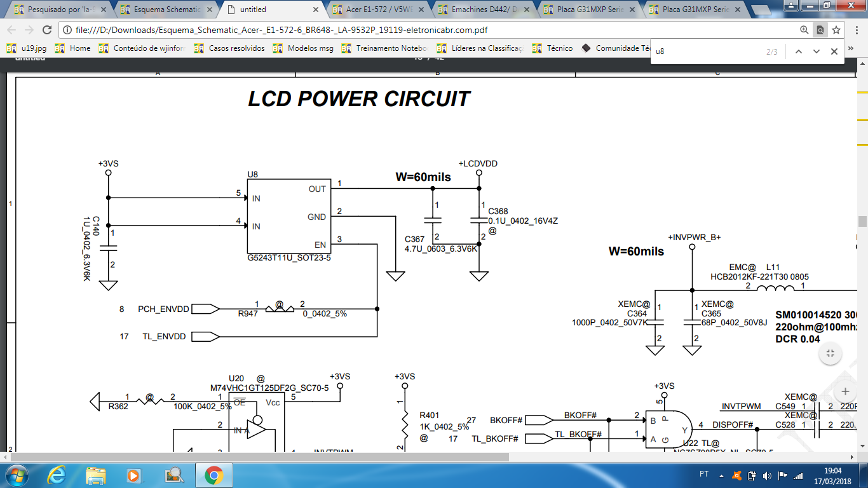Click the Chrome taskbar icon
This screenshot has height=488, width=868.
pos(213,475)
